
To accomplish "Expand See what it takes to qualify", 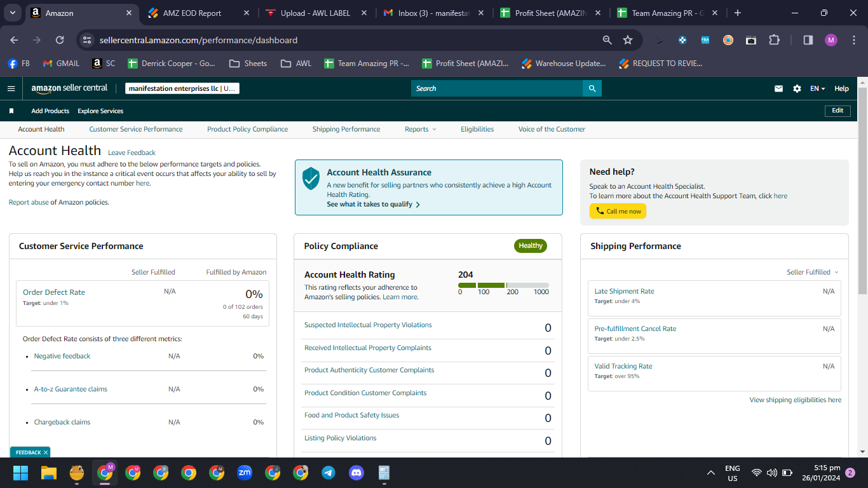I will coord(373,204).
